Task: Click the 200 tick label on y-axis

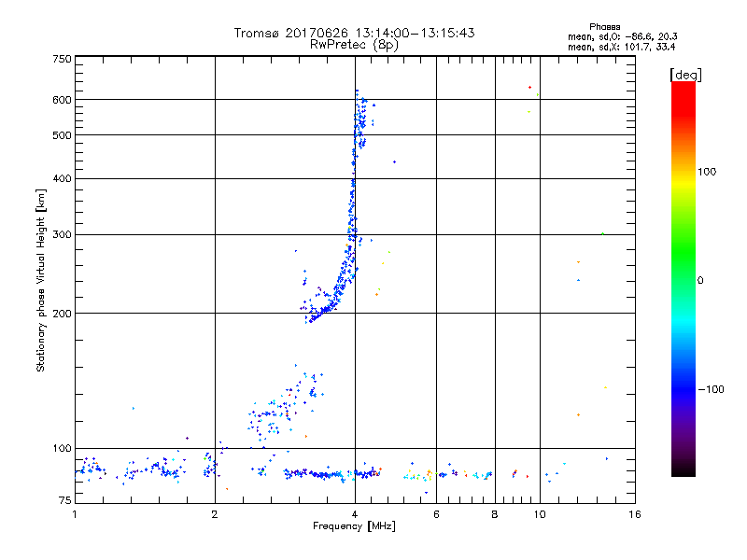Action: pos(61,313)
